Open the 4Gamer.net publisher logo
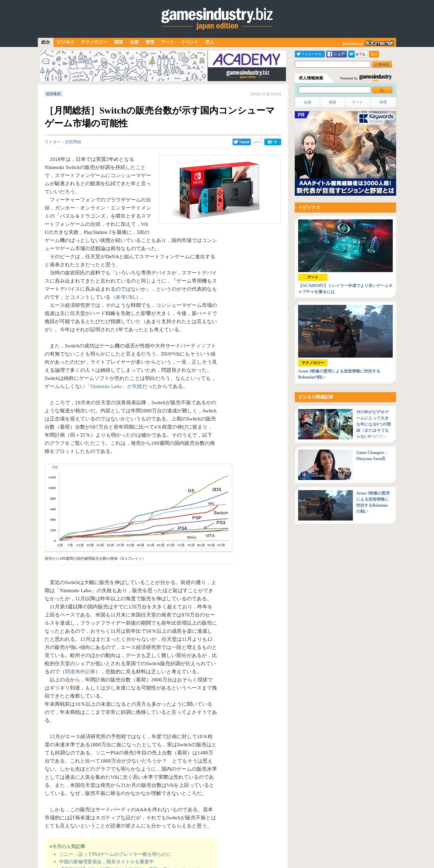Screen dimensions: 434x868 point(379,43)
